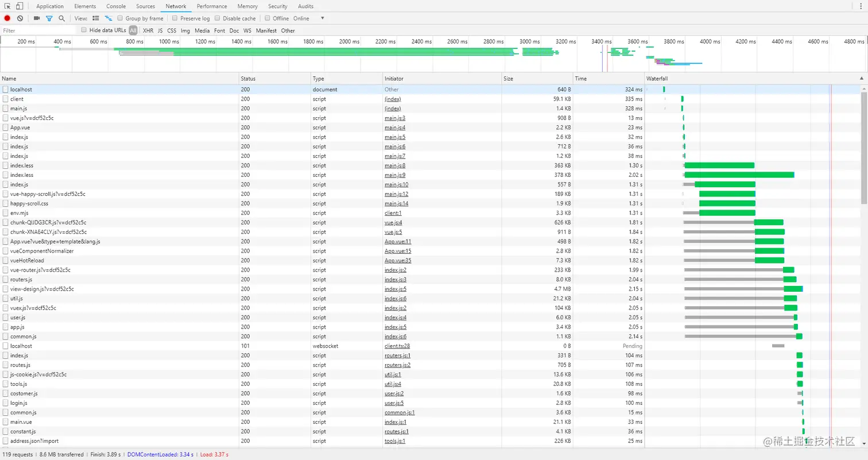
Task: Filter requests by XHR
Action: point(148,30)
